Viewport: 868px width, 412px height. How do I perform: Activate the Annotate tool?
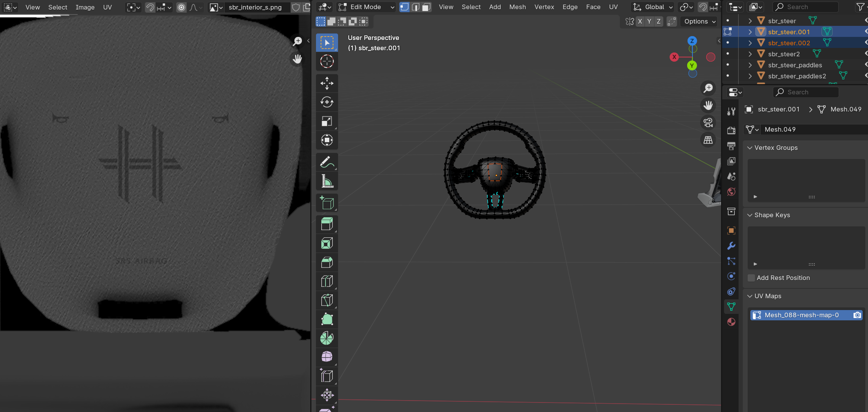327,163
